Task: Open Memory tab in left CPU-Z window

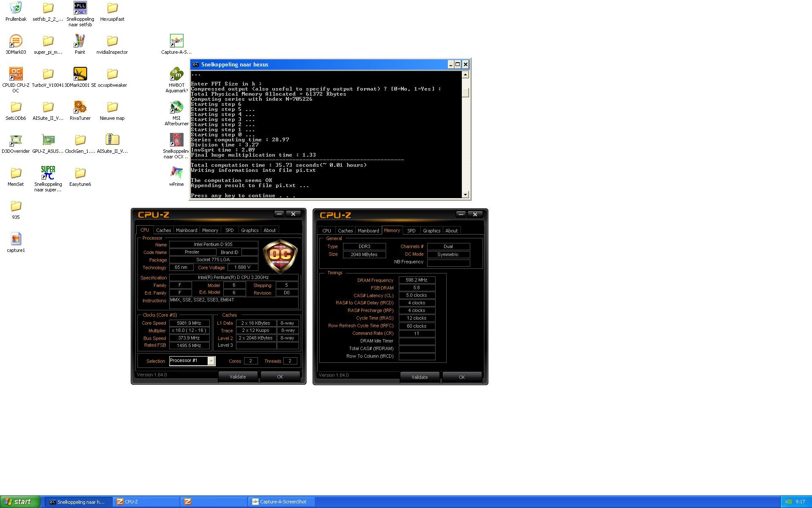Action: pyautogui.click(x=210, y=230)
